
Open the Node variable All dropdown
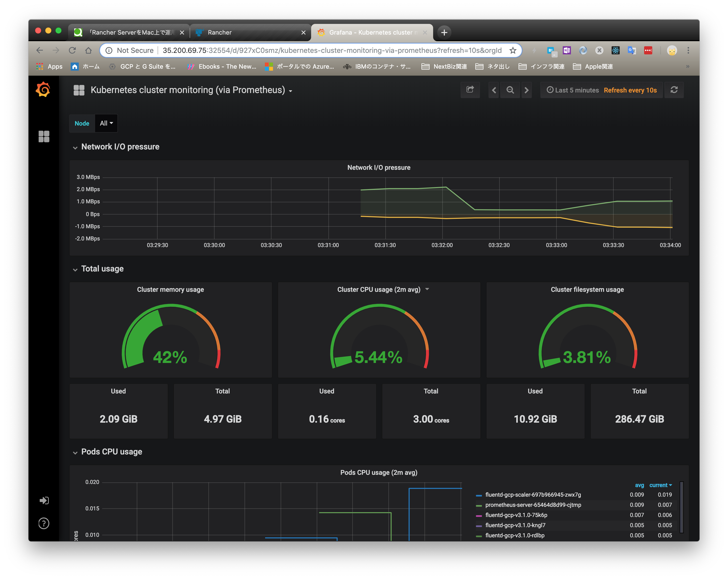[x=106, y=123]
